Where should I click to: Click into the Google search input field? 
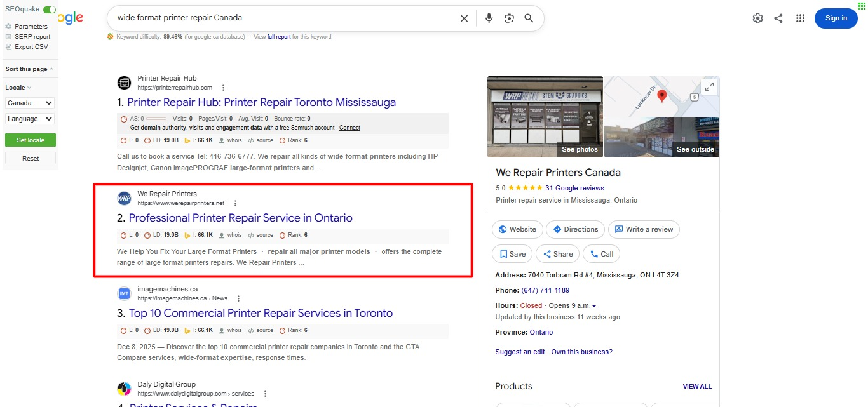(x=286, y=18)
